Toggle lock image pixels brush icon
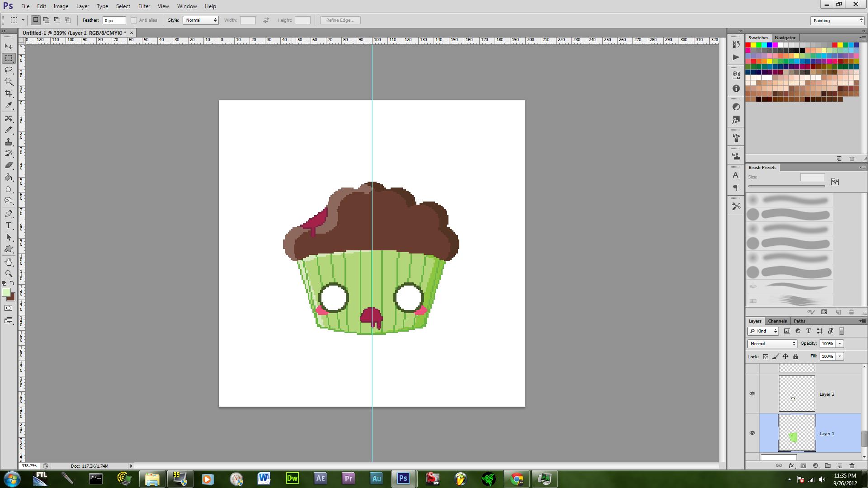This screenshot has height=488, width=868. [x=775, y=357]
